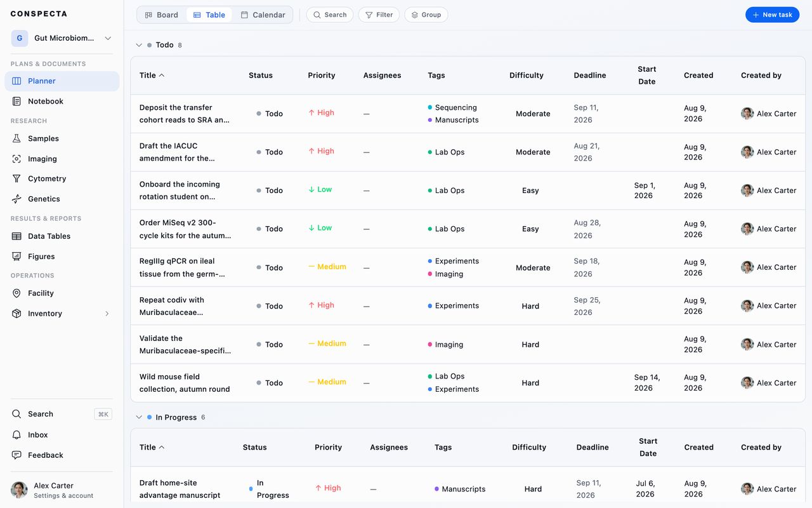Screen dimensions: 812x508
Task: Expand the Inventory submenu chevron
Action: 107,314
